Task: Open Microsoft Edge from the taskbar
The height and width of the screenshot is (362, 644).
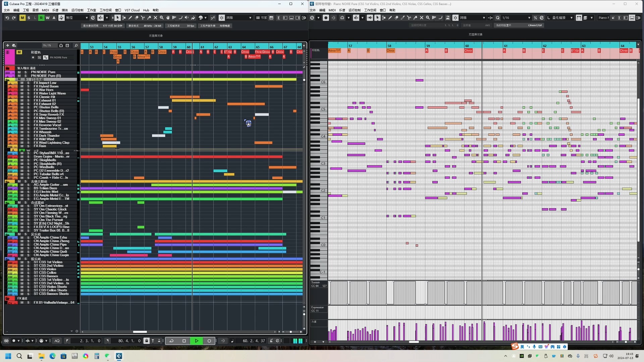Action: pos(52,356)
